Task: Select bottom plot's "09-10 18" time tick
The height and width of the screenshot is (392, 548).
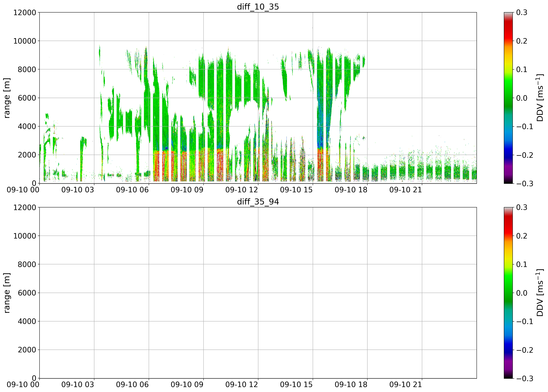Action: coord(351,385)
